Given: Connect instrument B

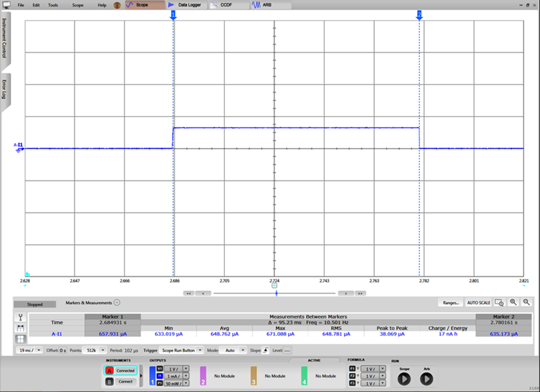Looking at the screenshot, I should coord(120,381).
